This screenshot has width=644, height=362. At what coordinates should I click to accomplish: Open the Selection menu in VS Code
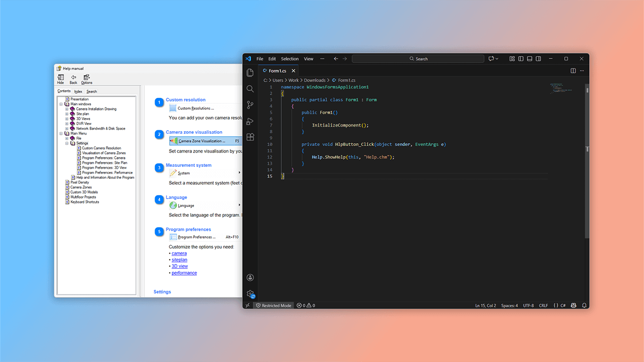(289, 58)
